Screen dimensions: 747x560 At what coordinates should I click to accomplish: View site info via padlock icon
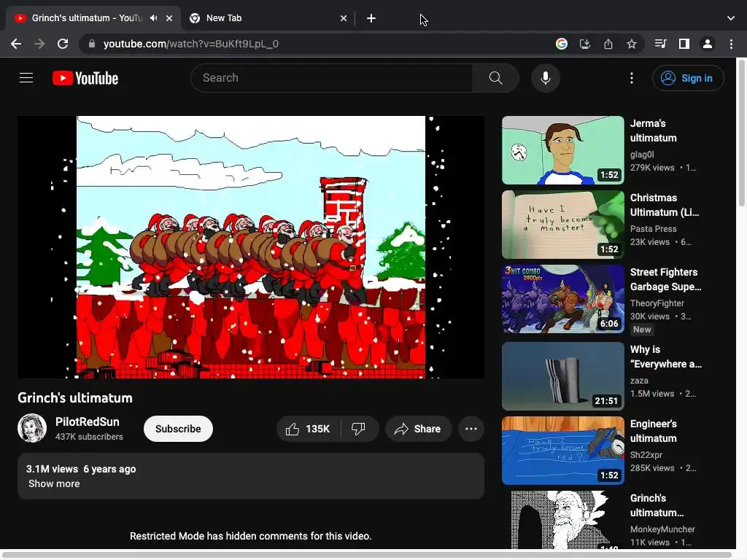click(x=92, y=44)
